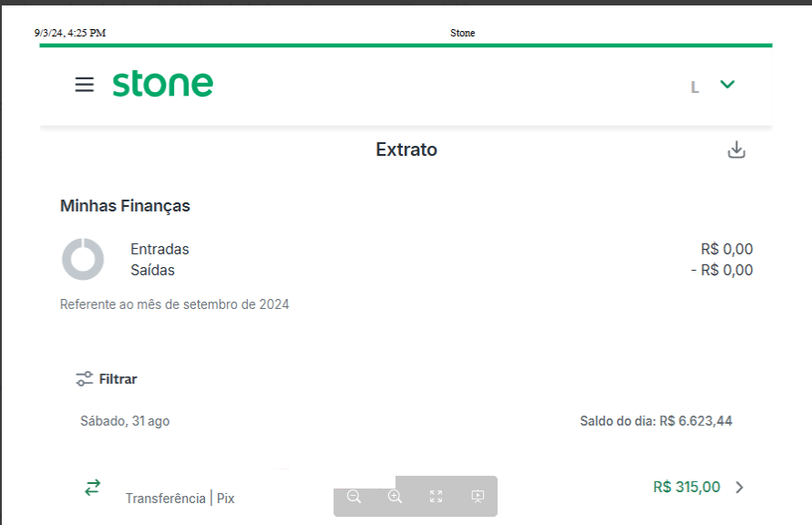Zoom in using the magnifier plus icon
Viewport: 812px width, 525px height.
click(x=395, y=497)
